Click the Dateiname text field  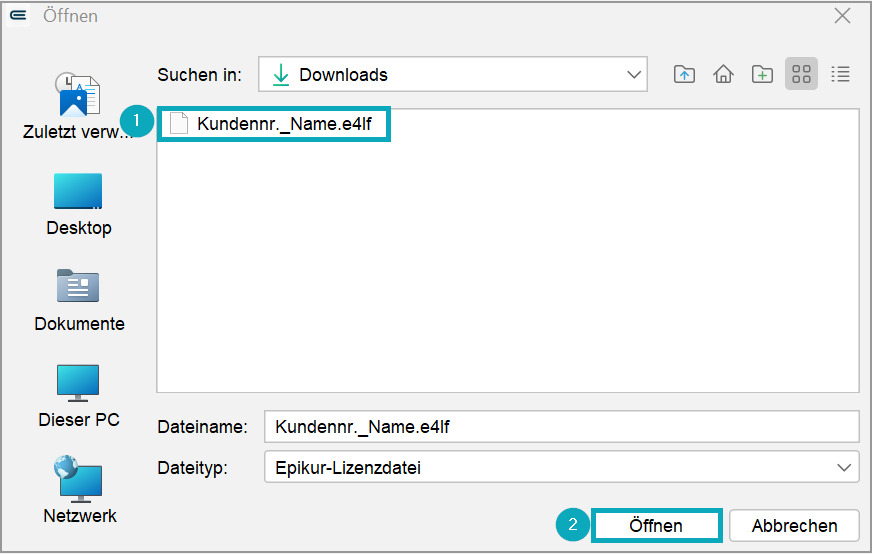[562, 427]
